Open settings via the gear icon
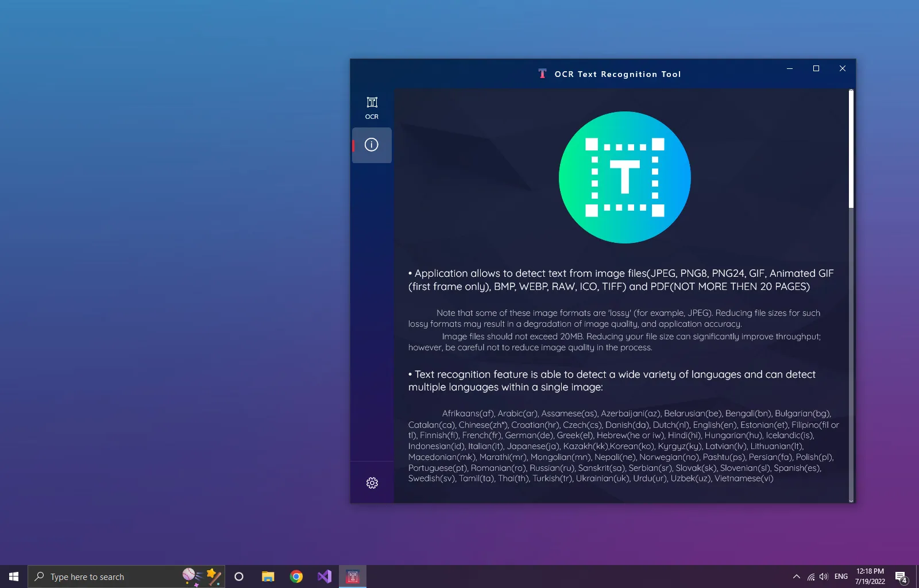This screenshot has width=919, height=588. (x=372, y=483)
